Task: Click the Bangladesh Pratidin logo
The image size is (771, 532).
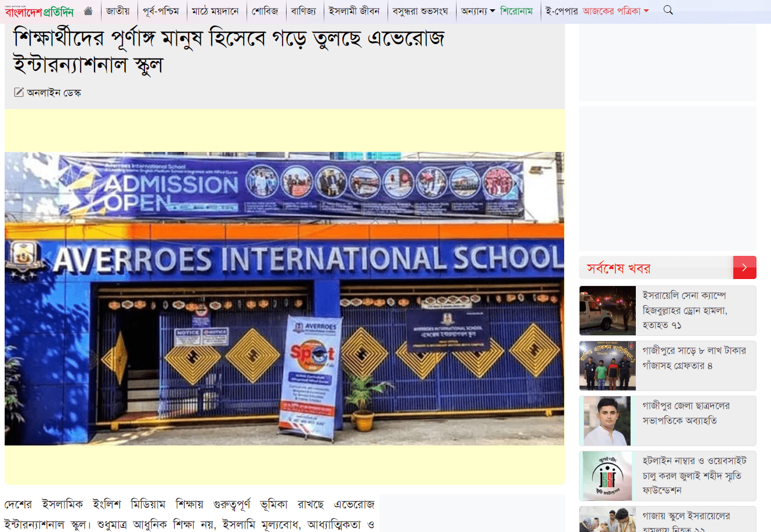Action: pos(39,12)
